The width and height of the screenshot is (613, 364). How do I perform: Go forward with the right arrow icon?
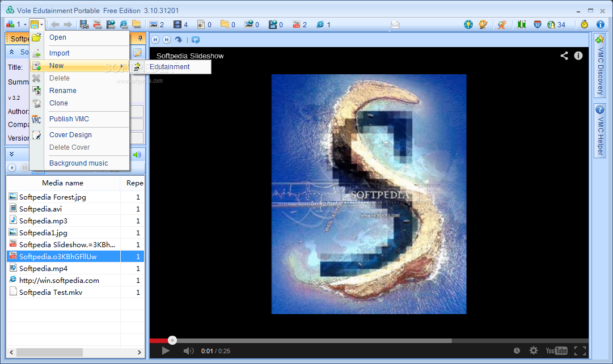67,24
